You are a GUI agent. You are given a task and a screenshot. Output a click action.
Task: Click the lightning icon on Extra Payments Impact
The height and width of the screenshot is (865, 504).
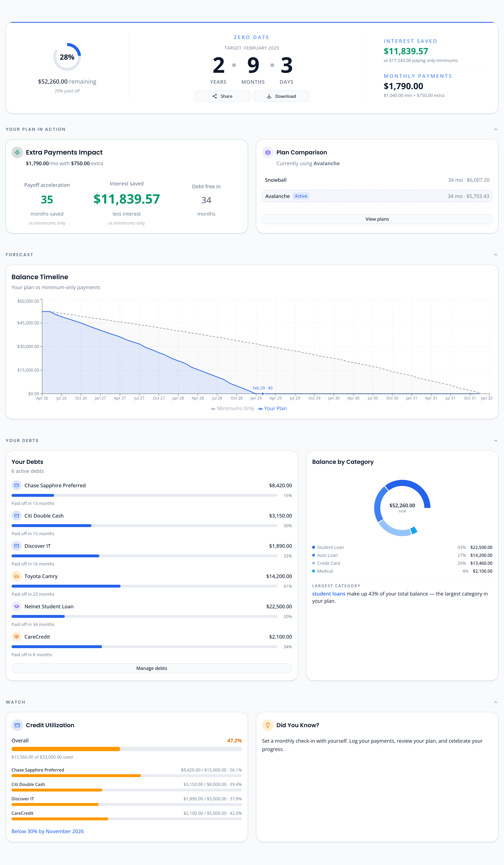(17, 152)
